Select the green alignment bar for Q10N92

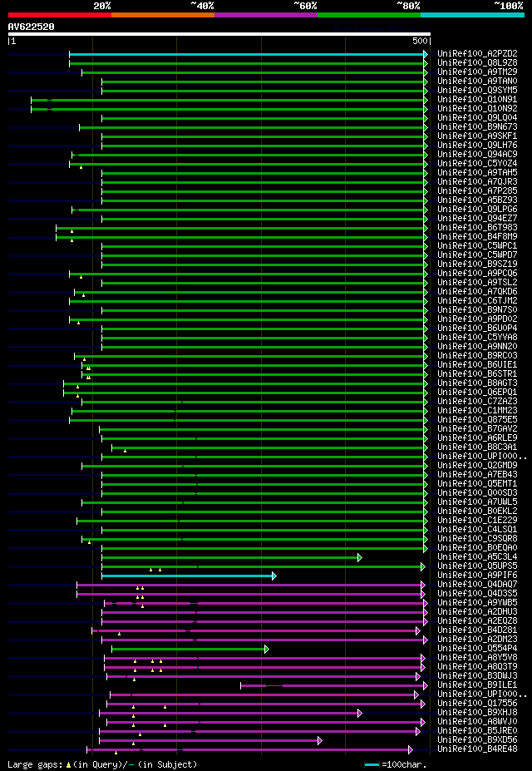[x=227, y=109]
